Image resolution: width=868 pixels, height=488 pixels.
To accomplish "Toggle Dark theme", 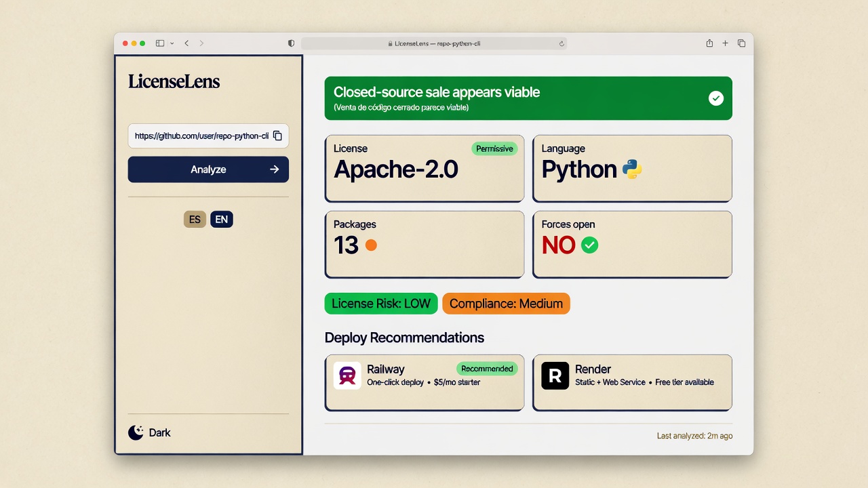I will (x=149, y=432).
